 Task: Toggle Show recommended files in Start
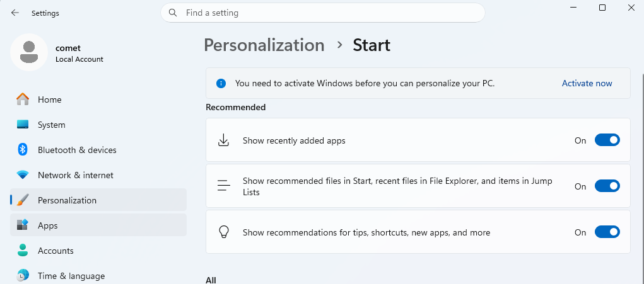(607, 186)
